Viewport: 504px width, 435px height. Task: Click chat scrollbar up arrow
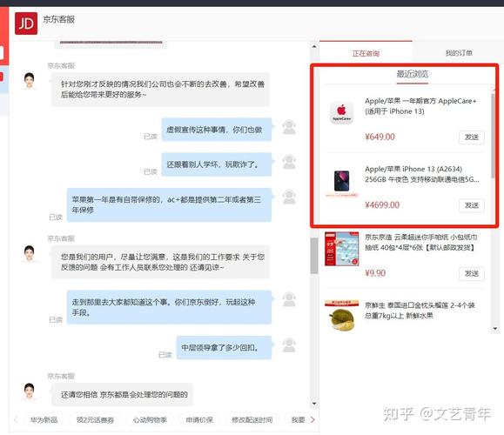pyautogui.click(x=314, y=47)
